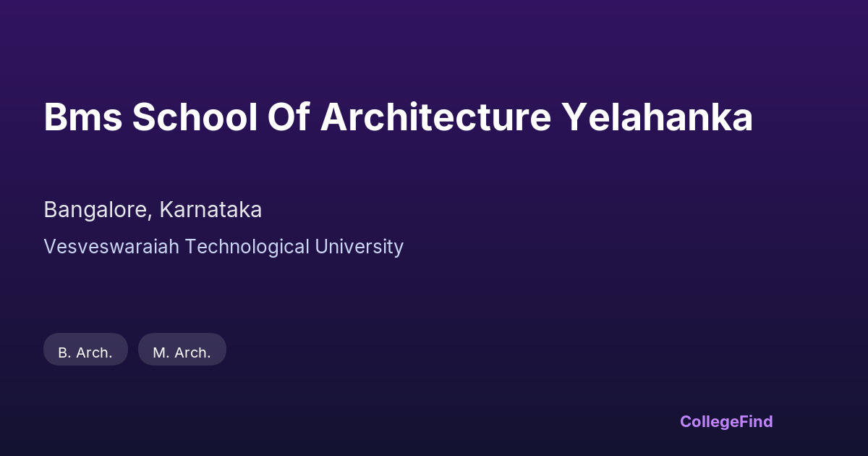The width and height of the screenshot is (868, 456).
Task: Select the B. Arch. course tag
Action: (85, 352)
